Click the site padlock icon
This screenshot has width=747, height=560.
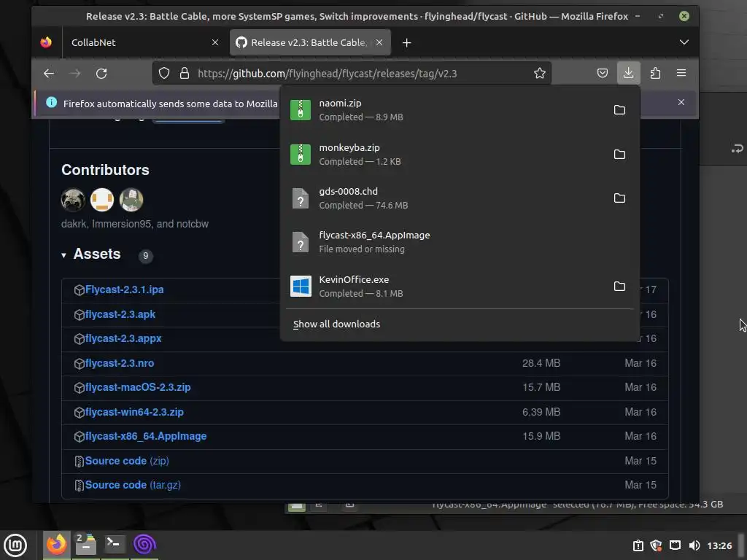[x=185, y=74]
